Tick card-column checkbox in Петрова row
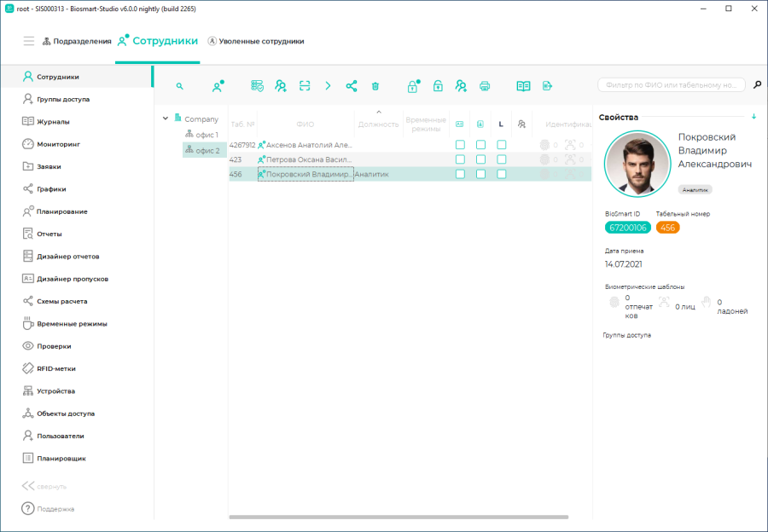Image resolution: width=768 pixels, height=532 pixels. (460, 159)
